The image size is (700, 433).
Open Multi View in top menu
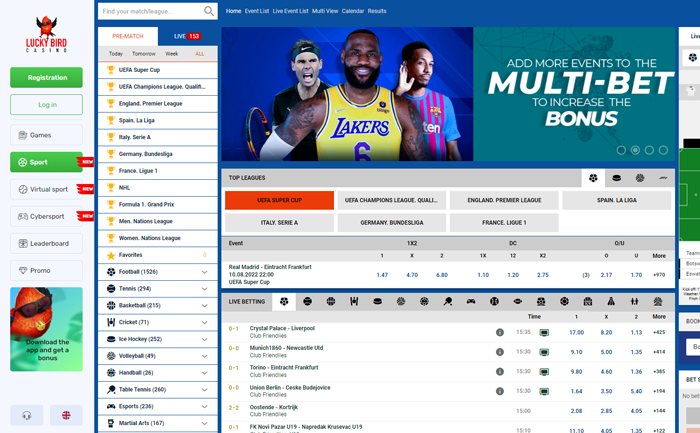[x=325, y=11]
